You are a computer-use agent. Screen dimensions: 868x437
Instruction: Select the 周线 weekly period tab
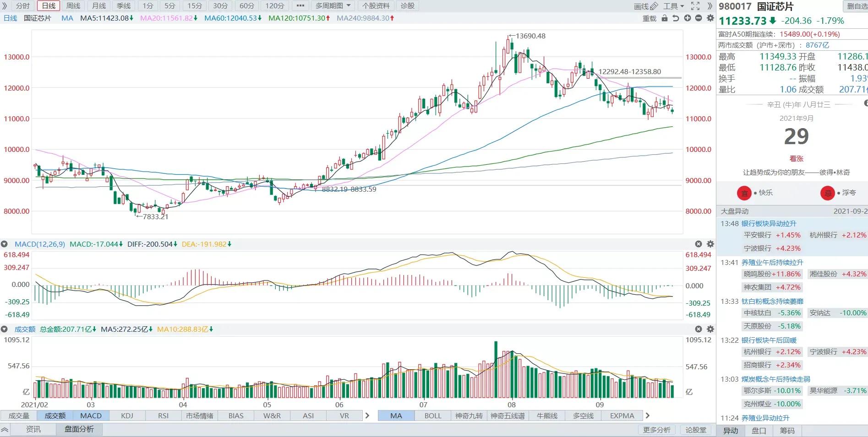[73, 6]
